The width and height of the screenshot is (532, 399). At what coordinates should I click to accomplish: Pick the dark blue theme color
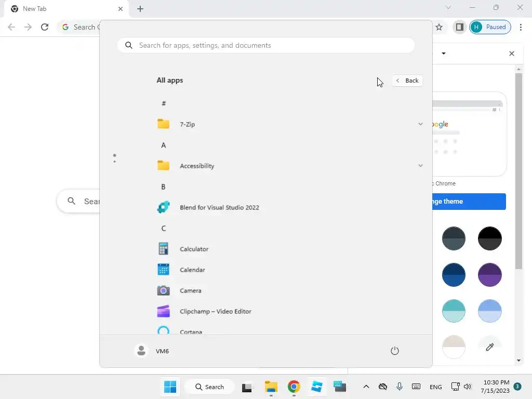(454, 274)
